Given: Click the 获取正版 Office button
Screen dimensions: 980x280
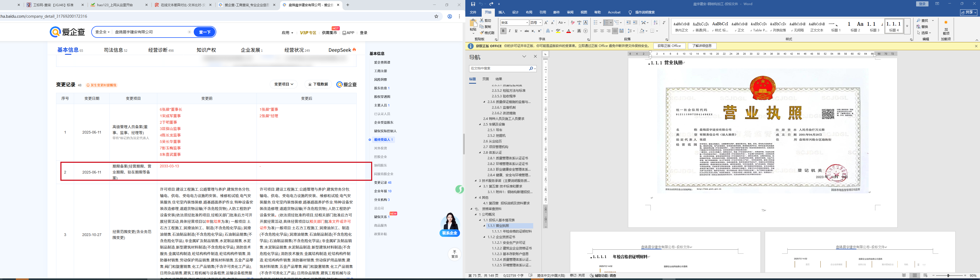Looking at the screenshot, I should pos(670,46).
